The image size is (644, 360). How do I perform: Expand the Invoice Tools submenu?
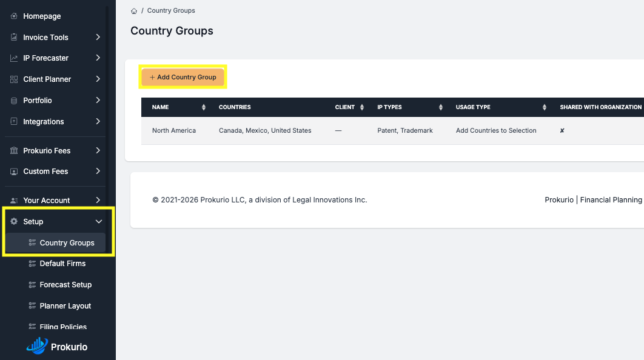click(99, 37)
